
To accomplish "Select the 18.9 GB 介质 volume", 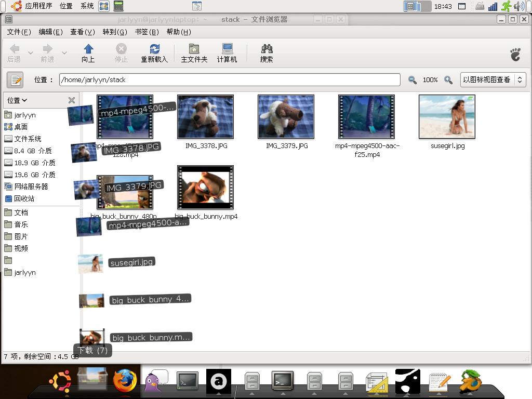I will click(30, 163).
